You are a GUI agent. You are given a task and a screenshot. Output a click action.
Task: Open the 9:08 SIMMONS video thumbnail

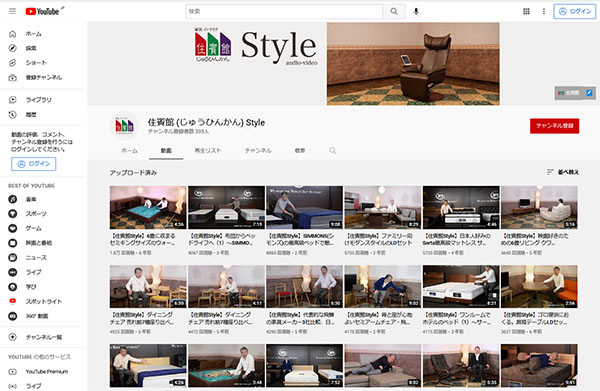304,207
